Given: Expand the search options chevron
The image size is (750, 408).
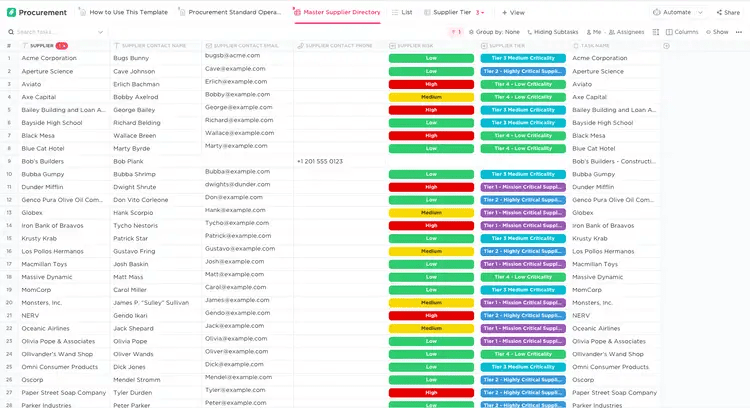Looking at the screenshot, I should click(100, 32).
